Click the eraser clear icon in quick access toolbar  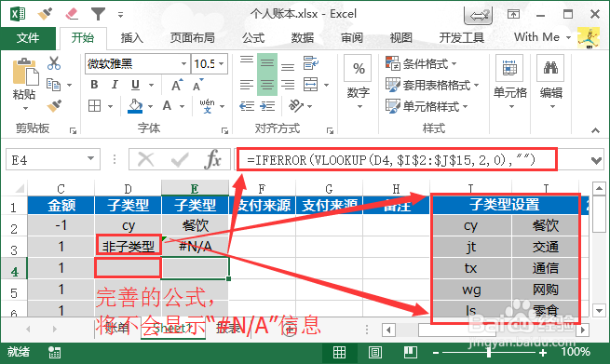pyautogui.click(x=72, y=14)
